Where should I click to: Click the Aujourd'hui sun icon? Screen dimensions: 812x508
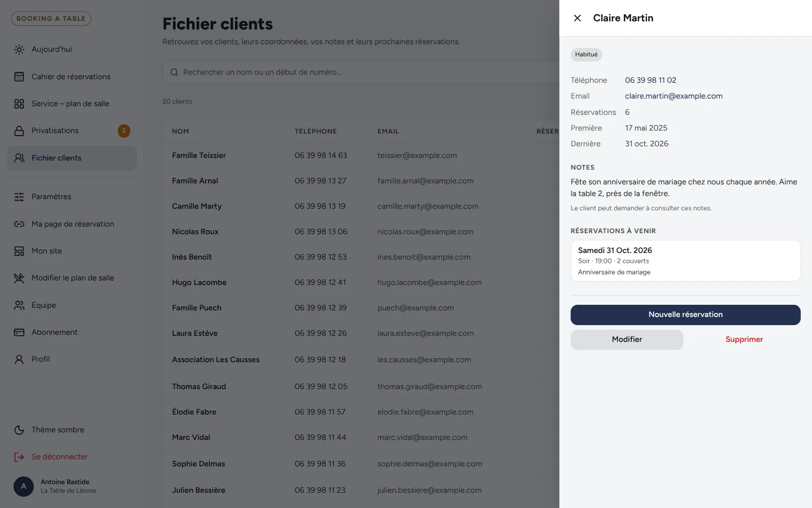click(19, 49)
